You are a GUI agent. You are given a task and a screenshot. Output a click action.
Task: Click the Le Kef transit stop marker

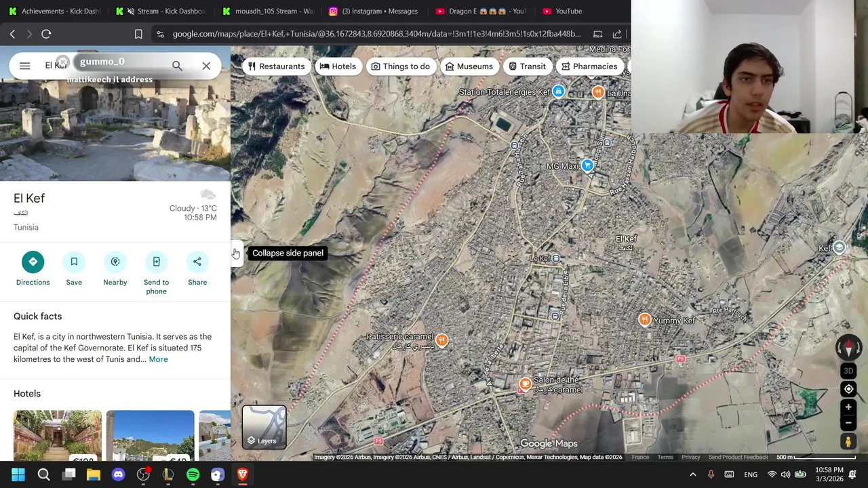click(x=556, y=258)
